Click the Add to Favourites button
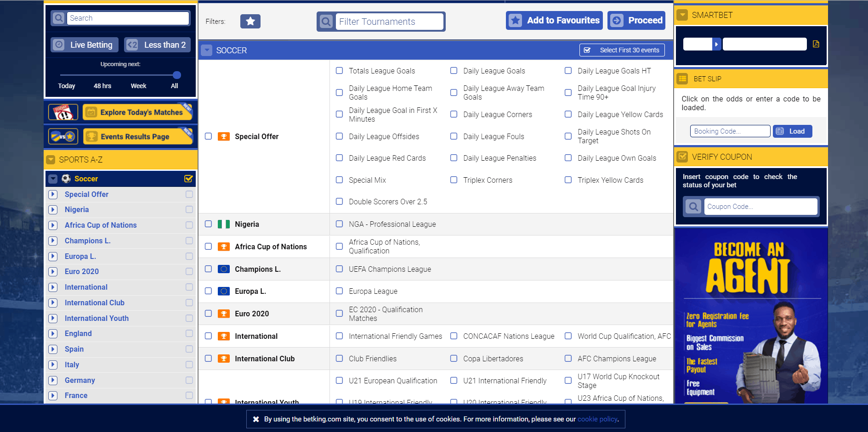 tap(554, 20)
